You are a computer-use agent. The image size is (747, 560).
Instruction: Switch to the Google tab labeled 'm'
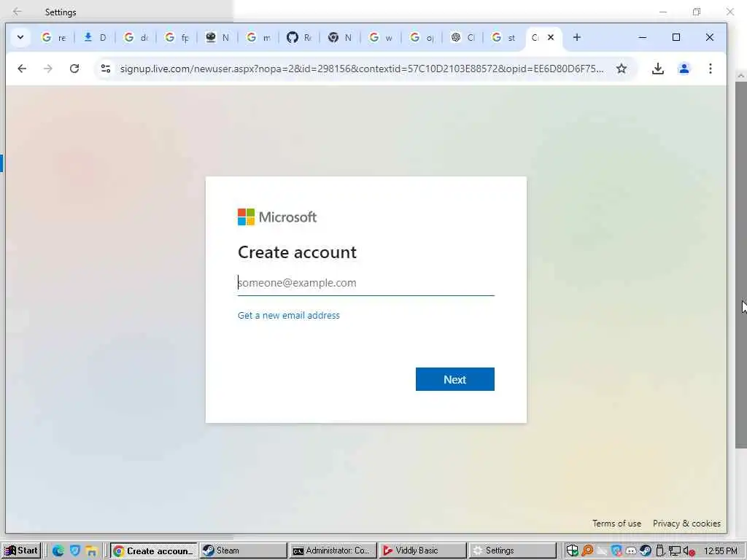coord(258,37)
